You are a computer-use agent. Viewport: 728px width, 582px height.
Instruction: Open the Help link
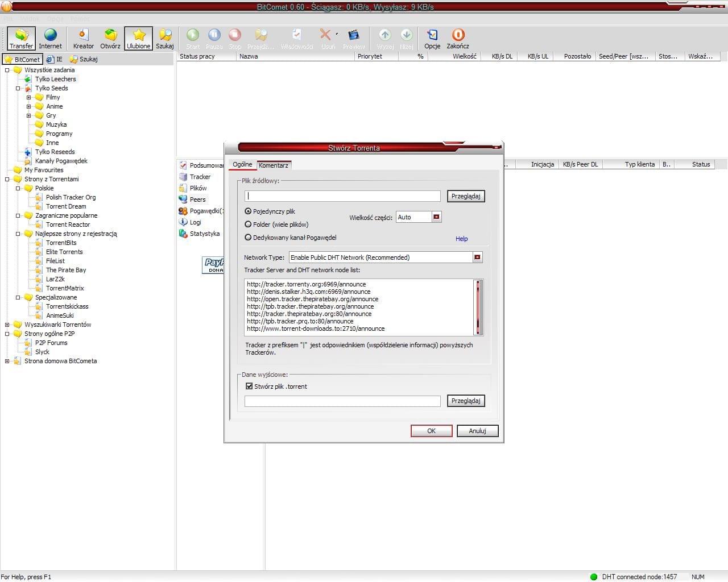[x=462, y=239]
